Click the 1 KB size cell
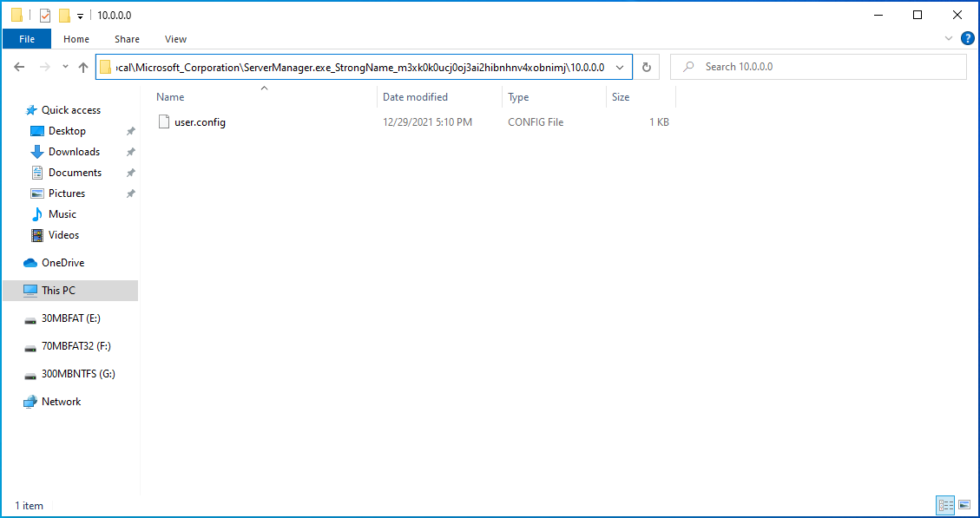 point(659,121)
